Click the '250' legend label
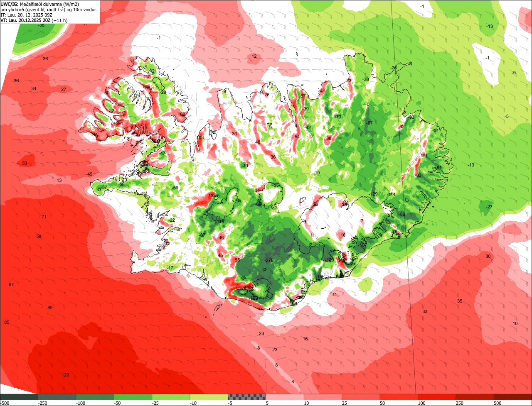532x406 pixels. [459, 403]
